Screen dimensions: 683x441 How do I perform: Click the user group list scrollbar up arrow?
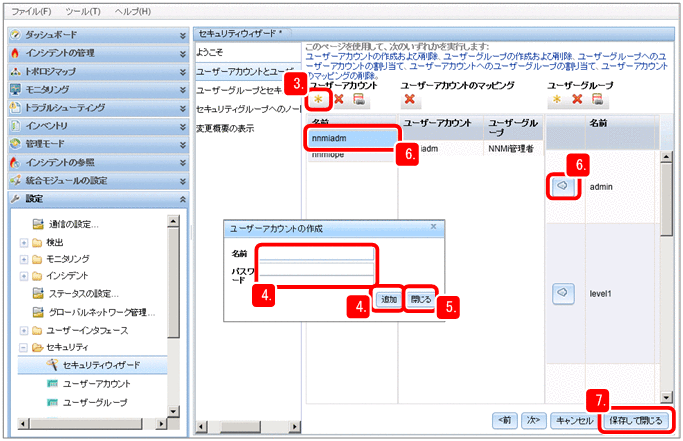point(666,157)
